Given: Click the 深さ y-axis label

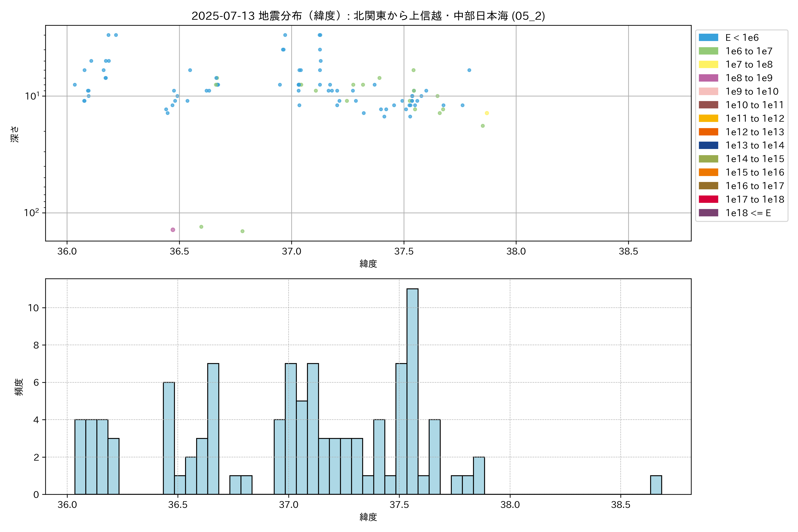Looking at the screenshot, I should pos(15,134).
